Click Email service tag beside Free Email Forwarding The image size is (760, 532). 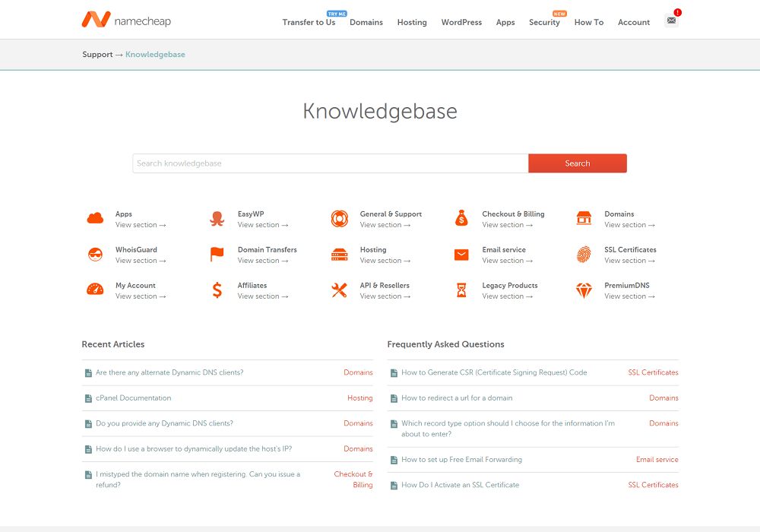tap(657, 459)
